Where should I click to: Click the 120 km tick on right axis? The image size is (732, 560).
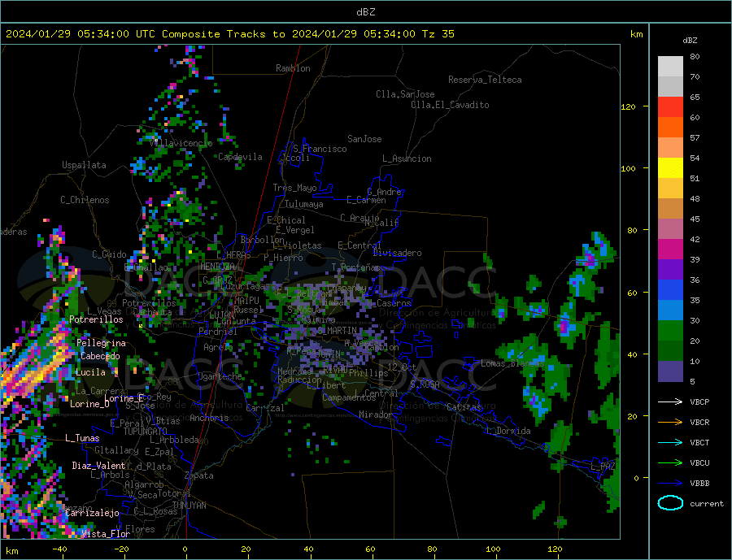pos(628,106)
